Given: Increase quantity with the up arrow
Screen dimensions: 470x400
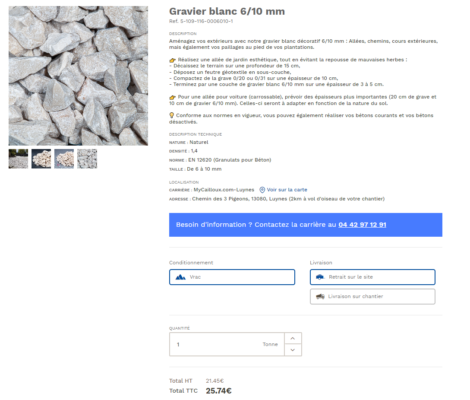Looking at the screenshot, I should click(x=293, y=338).
